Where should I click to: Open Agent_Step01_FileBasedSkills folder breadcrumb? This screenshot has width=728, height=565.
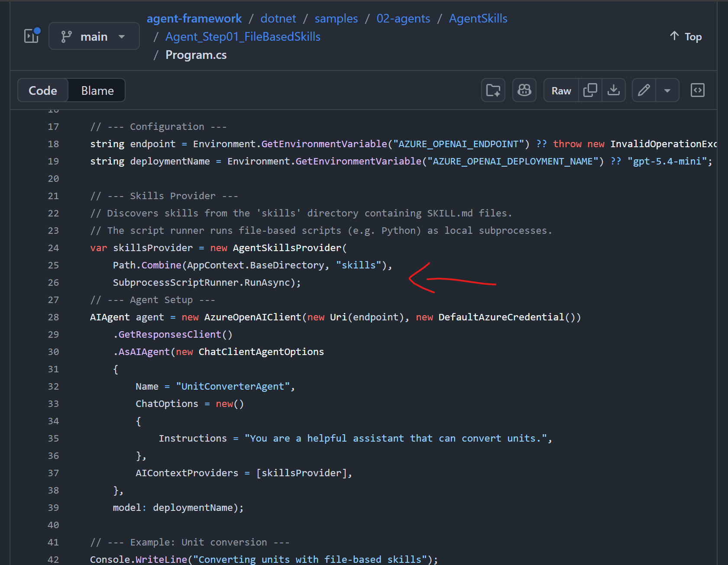tap(243, 37)
